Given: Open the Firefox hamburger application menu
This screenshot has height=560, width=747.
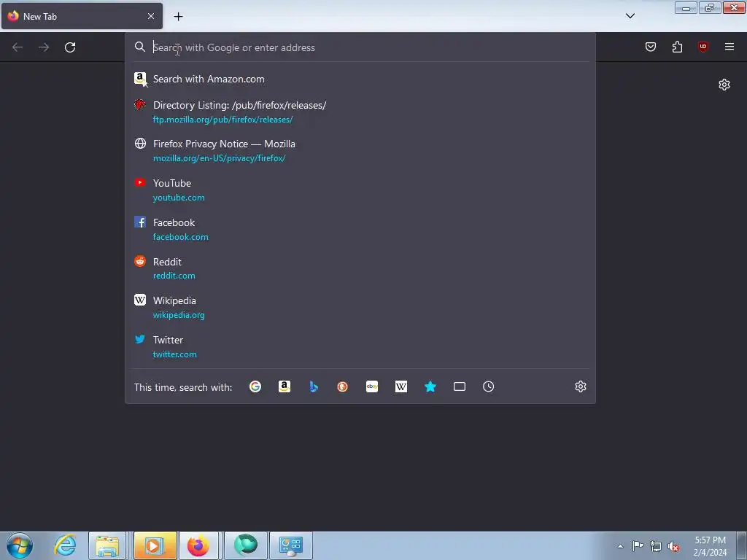Looking at the screenshot, I should [x=729, y=47].
